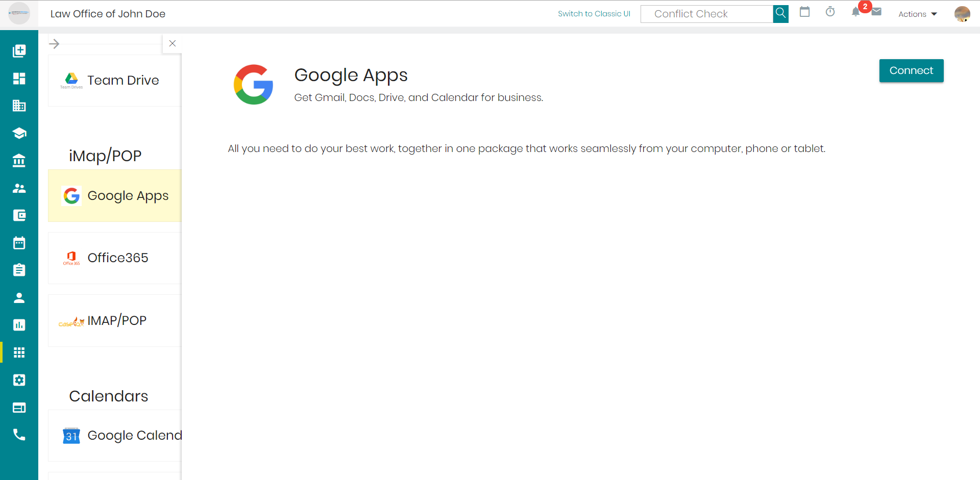Open notifications bell with badge
Image resolution: width=980 pixels, height=480 pixels.
(x=856, y=12)
